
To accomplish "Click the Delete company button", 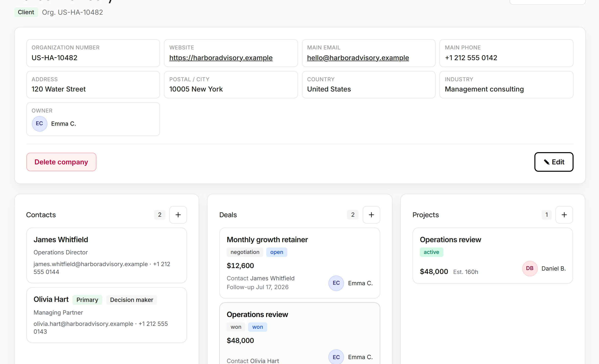I will click(61, 162).
